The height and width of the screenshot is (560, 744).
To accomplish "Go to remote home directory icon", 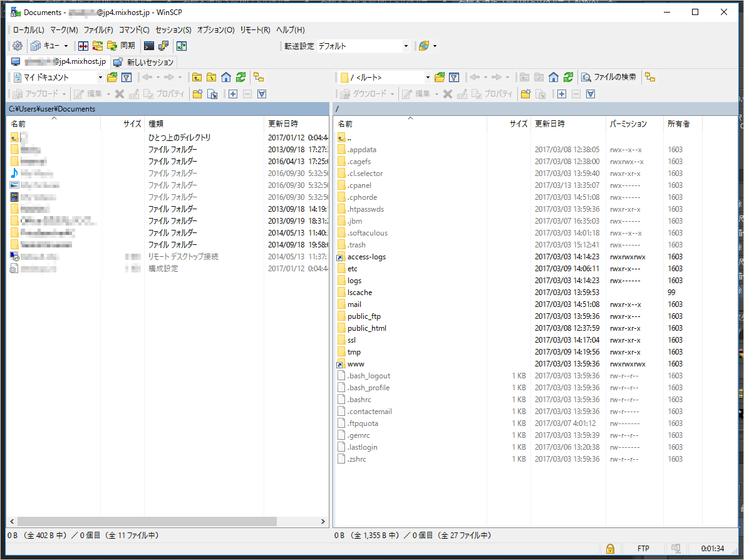I will 554,77.
